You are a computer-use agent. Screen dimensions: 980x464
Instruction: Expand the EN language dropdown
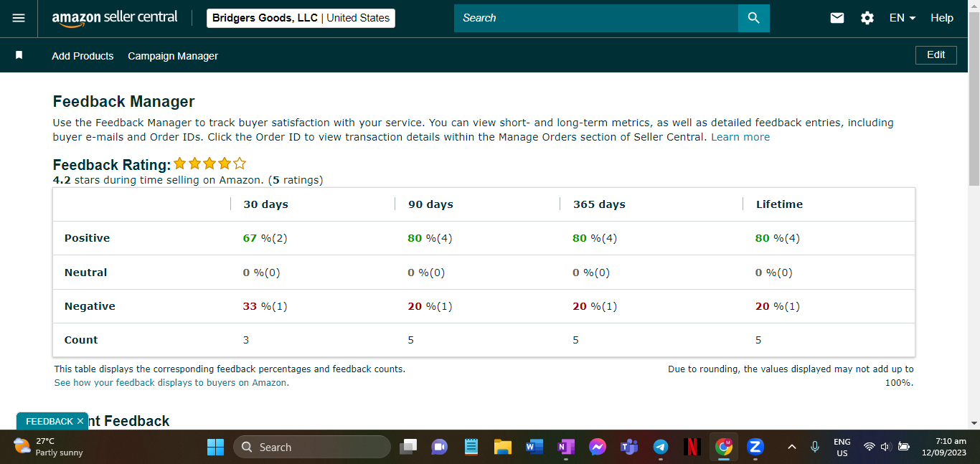pyautogui.click(x=903, y=18)
